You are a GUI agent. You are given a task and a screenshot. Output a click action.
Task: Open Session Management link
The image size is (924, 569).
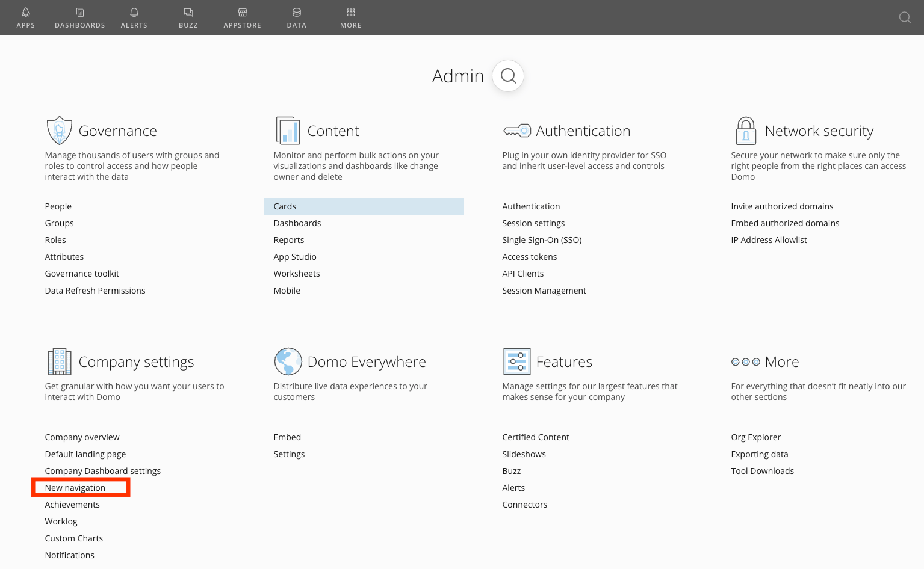pyautogui.click(x=544, y=291)
